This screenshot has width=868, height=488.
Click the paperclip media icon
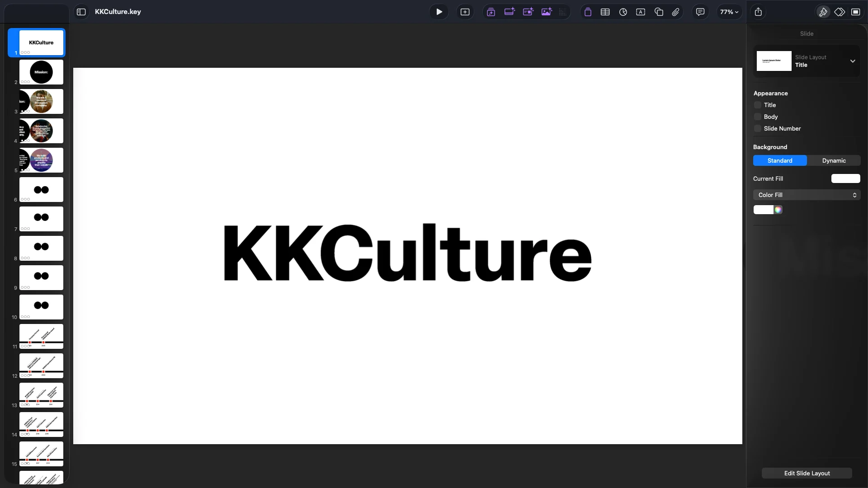click(x=675, y=12)
